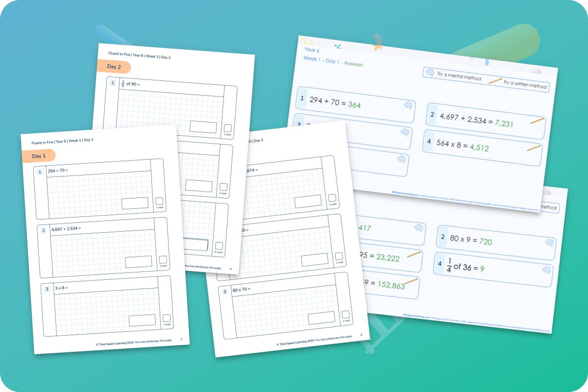Click the '4,697 + 2,534 =' question on Day 1 worksheet
This screenshot has width=588, height=392.
66,229
